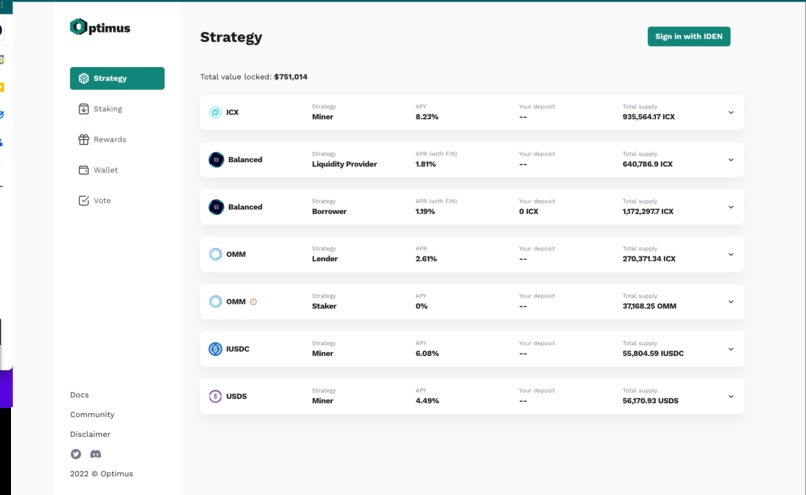Click OMM icon in Lender row
Viewport: 806px width, 495px height.
pos(215,254)
